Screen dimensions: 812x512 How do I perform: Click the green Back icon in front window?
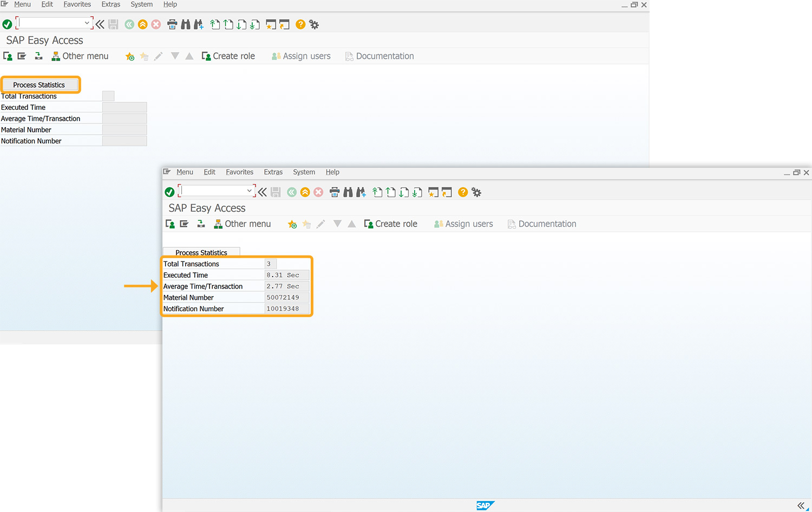click(x=292, y=192)
